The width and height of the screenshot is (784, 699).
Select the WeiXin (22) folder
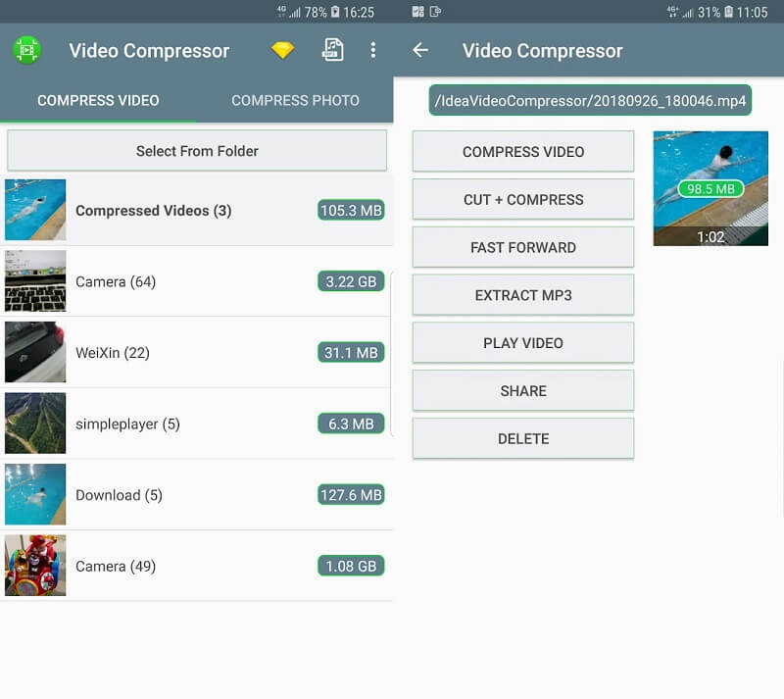(196, 353)
